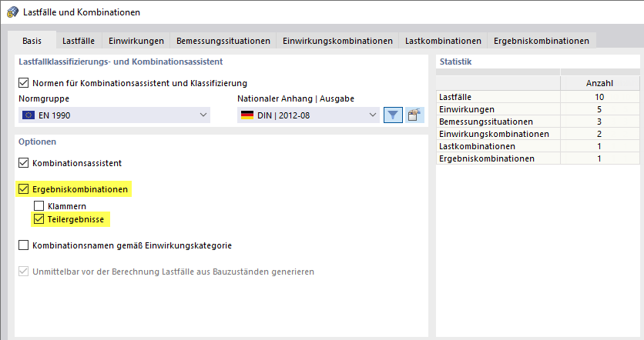Click the Nationaler Anhang | Ausgabe label
This screenshot has width=644, height=340.
pos(296,98)
